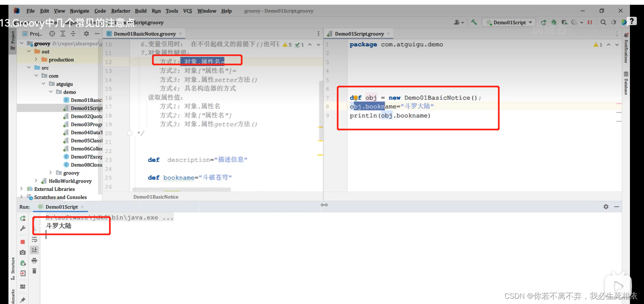Open Project panel gear options

(x=86, y=34)
